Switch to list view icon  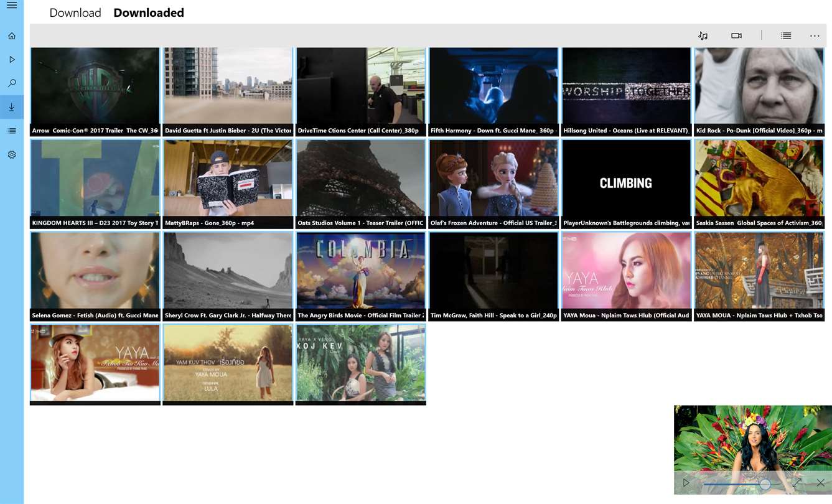786,35
